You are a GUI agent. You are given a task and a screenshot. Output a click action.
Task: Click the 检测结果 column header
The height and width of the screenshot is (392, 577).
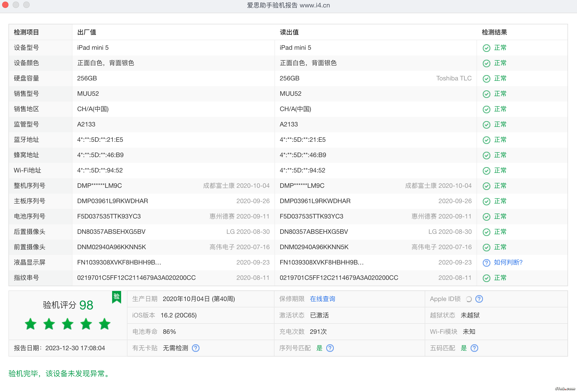click(494, 32)
